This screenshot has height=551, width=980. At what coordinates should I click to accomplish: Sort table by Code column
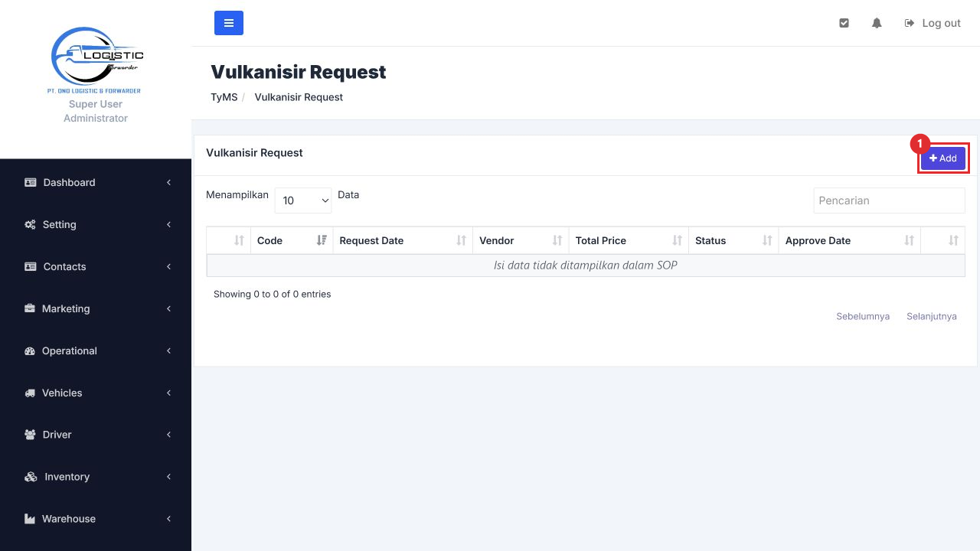pos(292,240)
